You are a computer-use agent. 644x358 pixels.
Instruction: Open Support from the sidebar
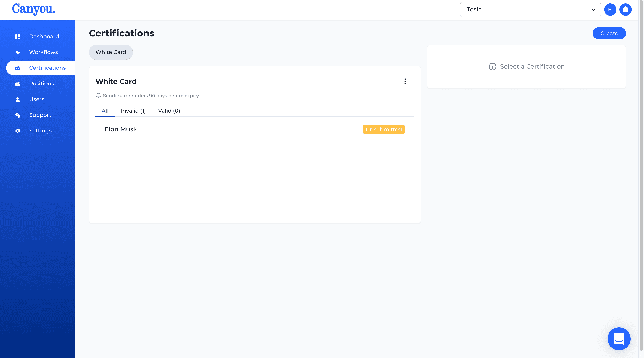pyautogui.click(x=40, y=115)
